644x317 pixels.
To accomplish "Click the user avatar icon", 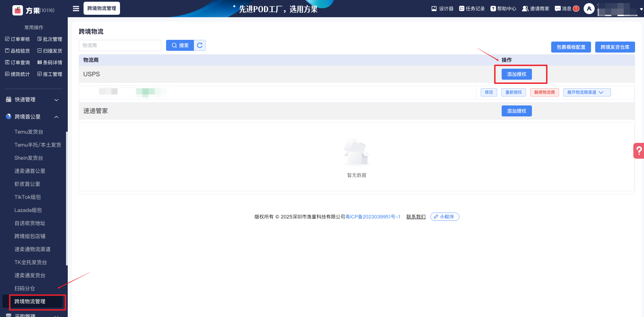I will (589, 9).
